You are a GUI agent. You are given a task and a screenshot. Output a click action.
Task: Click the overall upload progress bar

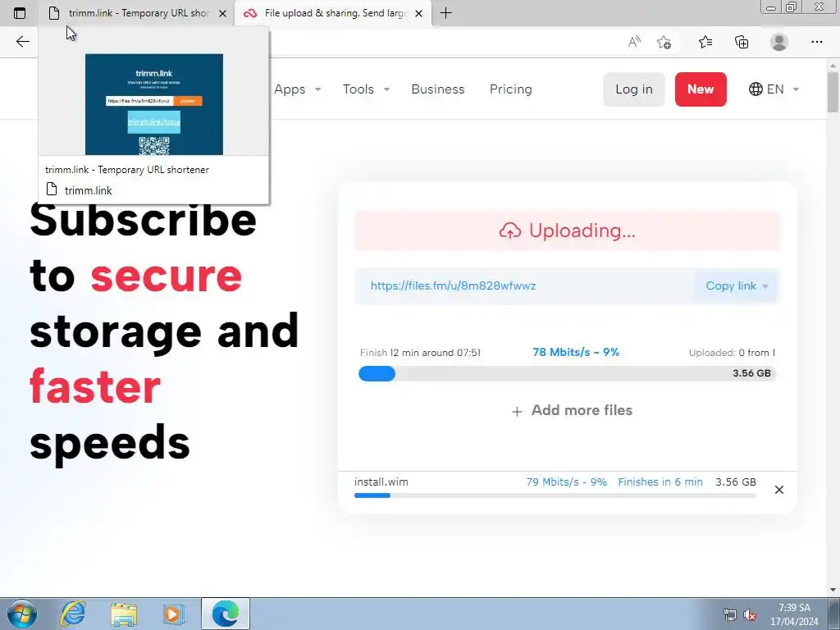pos(568,373)
